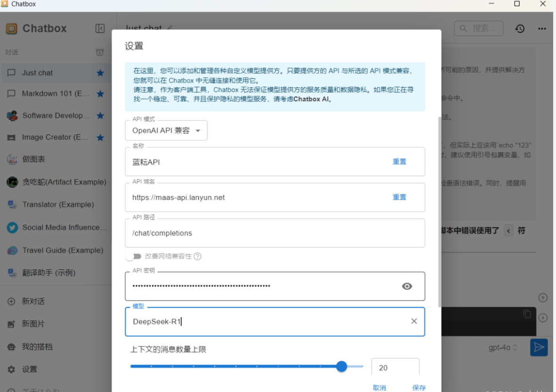This screenshot has width=556, height=392.
Task: Open Translator (Example) conversation
Action: (x=56, y=204)
